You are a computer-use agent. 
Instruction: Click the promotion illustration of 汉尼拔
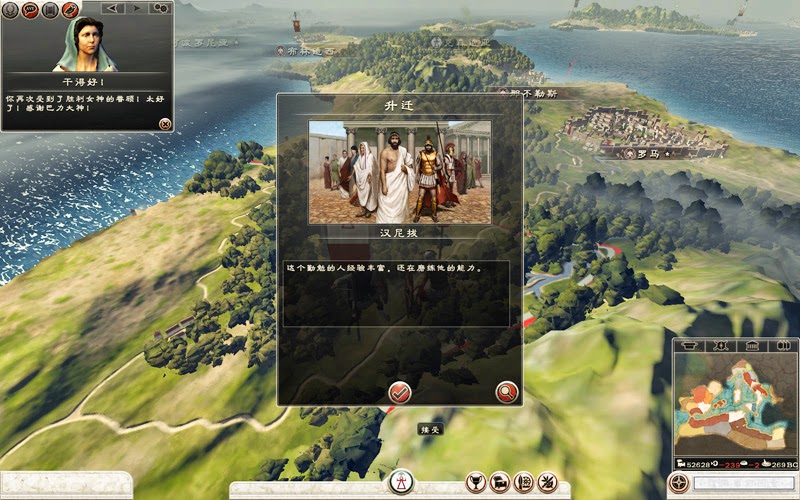399,172
